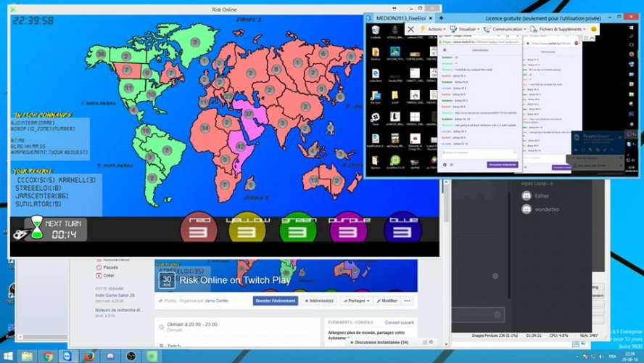Screen dimensions: 644x363
Task: Click the Booster l'événement button
Action: tap(275, 301)
